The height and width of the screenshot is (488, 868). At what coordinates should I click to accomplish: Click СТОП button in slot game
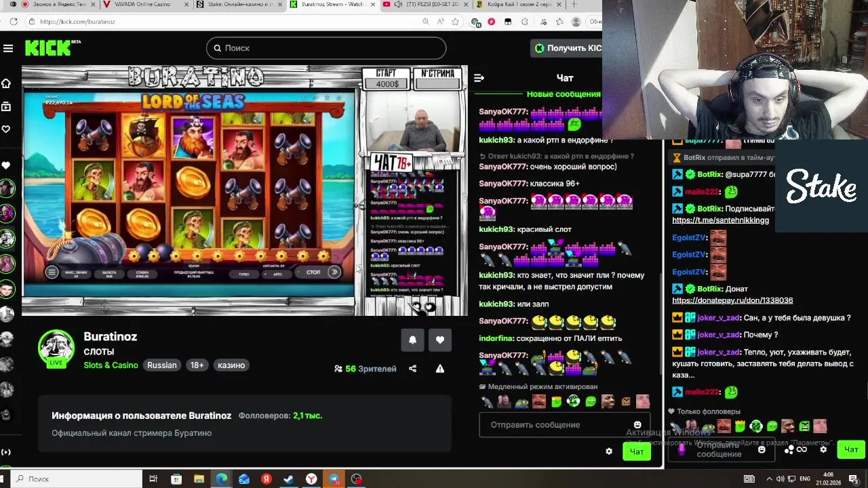pos(313,272)
